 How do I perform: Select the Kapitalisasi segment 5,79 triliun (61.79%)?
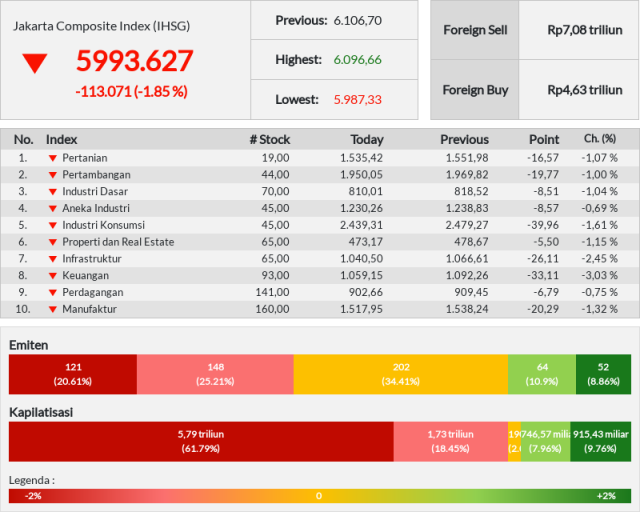tap(201, 441)
